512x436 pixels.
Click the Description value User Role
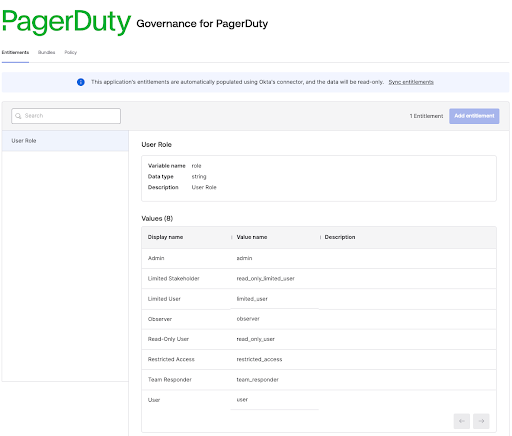click(204, 187)
